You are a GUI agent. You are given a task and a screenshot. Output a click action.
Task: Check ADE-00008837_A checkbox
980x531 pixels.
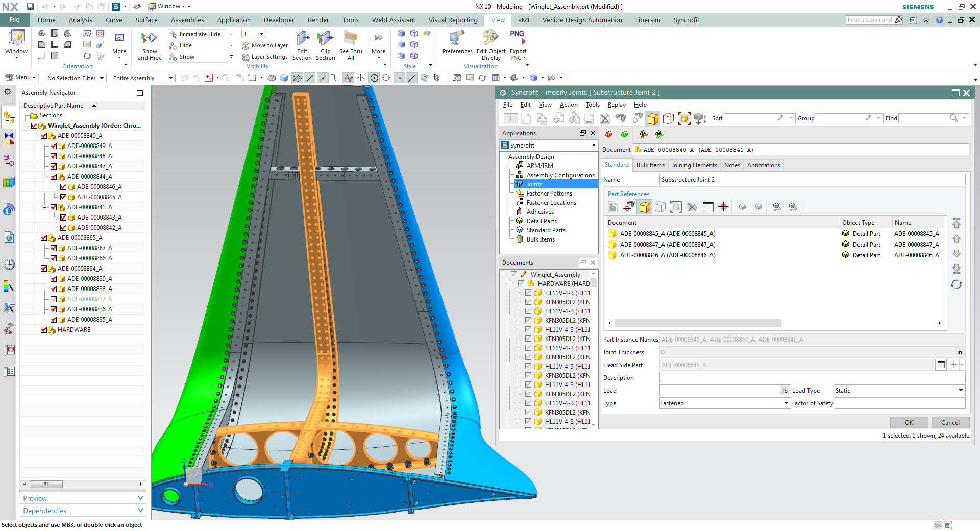(x=54, y=299)
